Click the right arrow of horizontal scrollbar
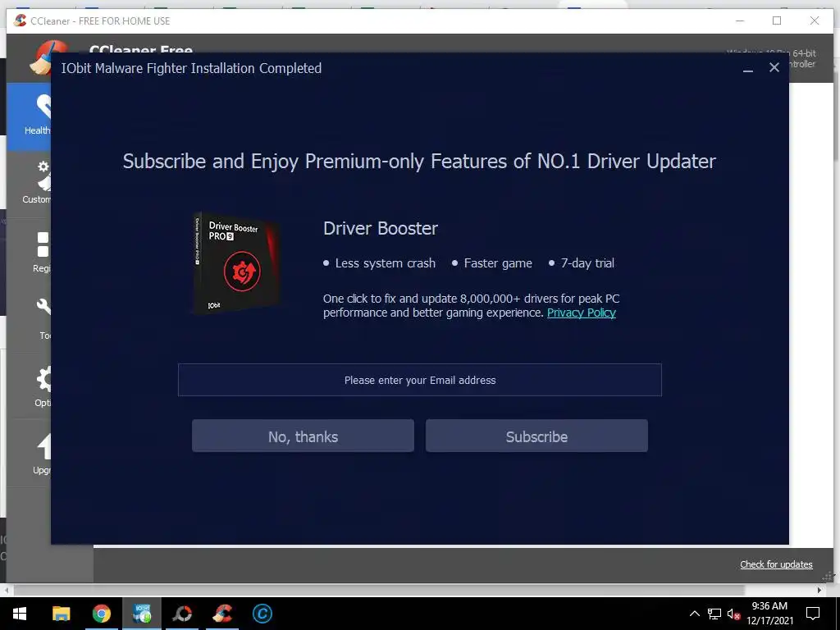The width and height of the screenshot is (840, 630). (819, 590)
